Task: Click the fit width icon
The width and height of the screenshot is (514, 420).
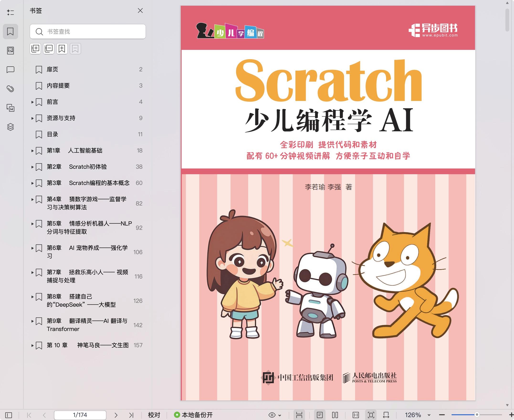Action: 386,415
